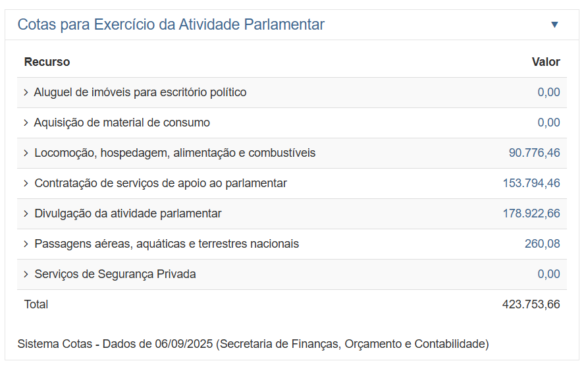
Task: Expand the Locomoção, hospedagem row chevron
Action: click(26, 153)
